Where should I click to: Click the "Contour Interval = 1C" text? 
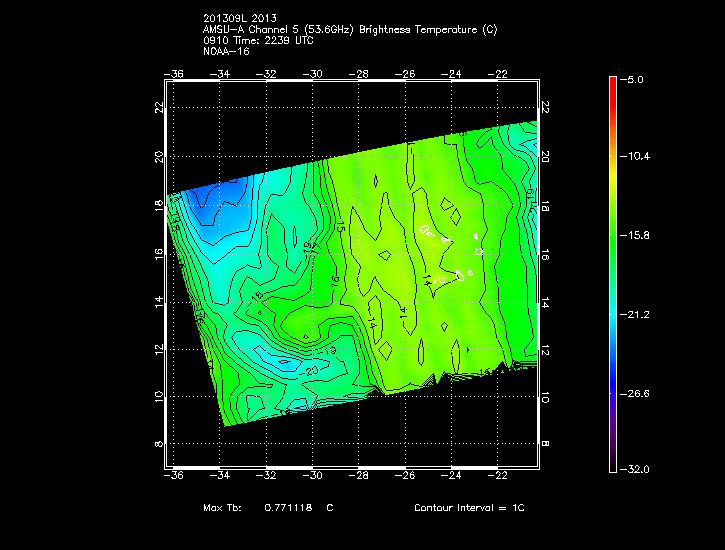(469, 508)
